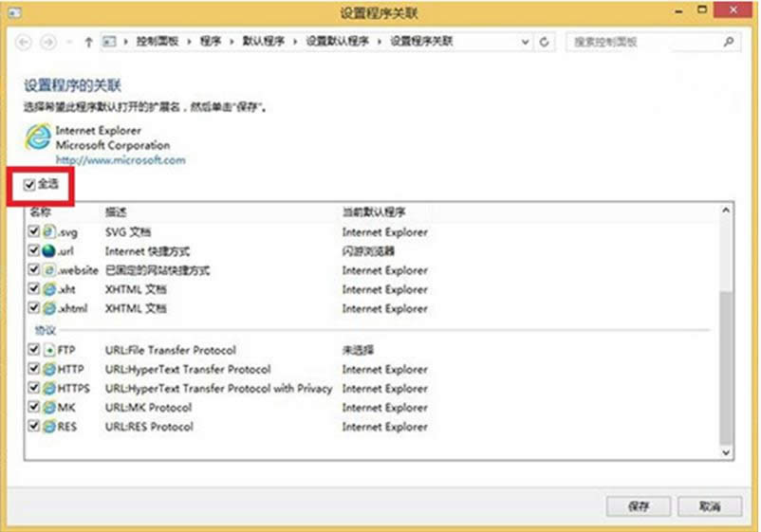Open the http://www.microsoft.com link
761x532 pixels.
click(121, 159)
